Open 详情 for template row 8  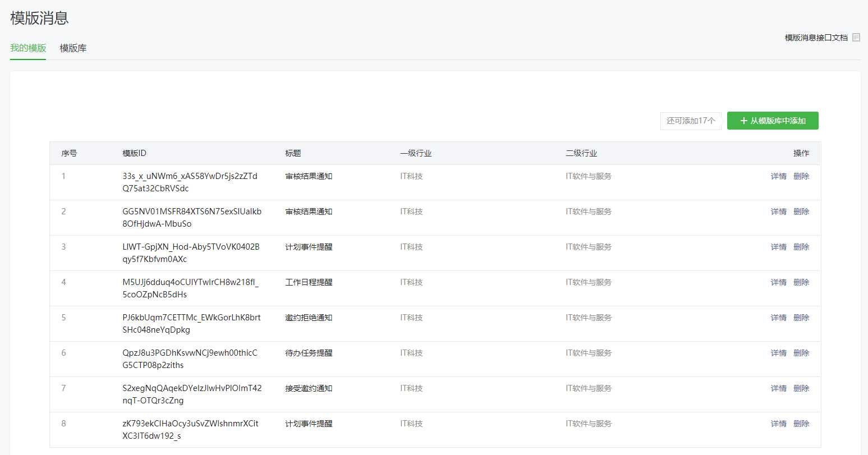[x=778, y=424]
